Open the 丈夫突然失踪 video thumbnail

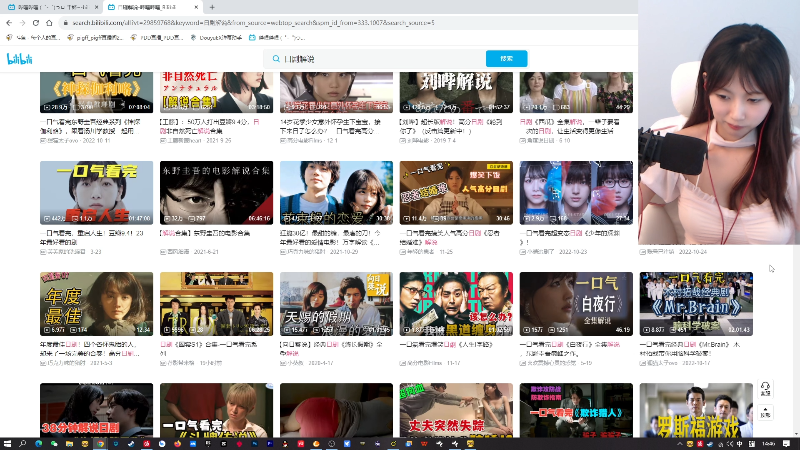coord(456,410)
